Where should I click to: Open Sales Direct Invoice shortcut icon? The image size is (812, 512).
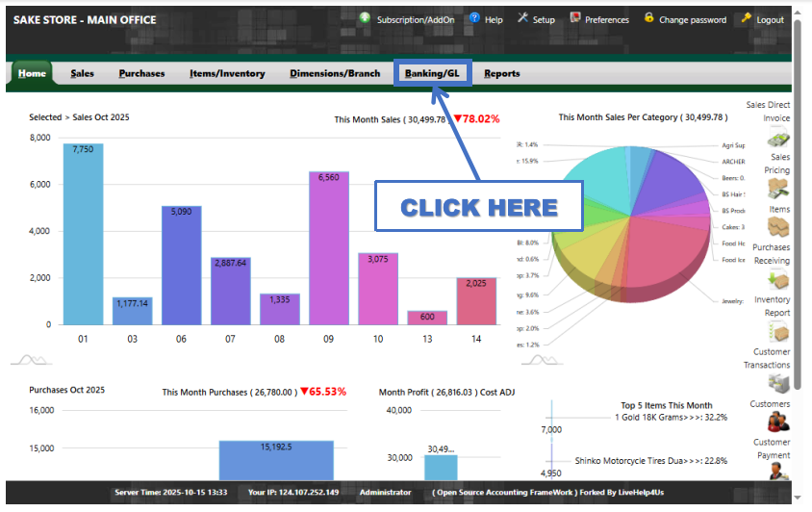point(777,139)
